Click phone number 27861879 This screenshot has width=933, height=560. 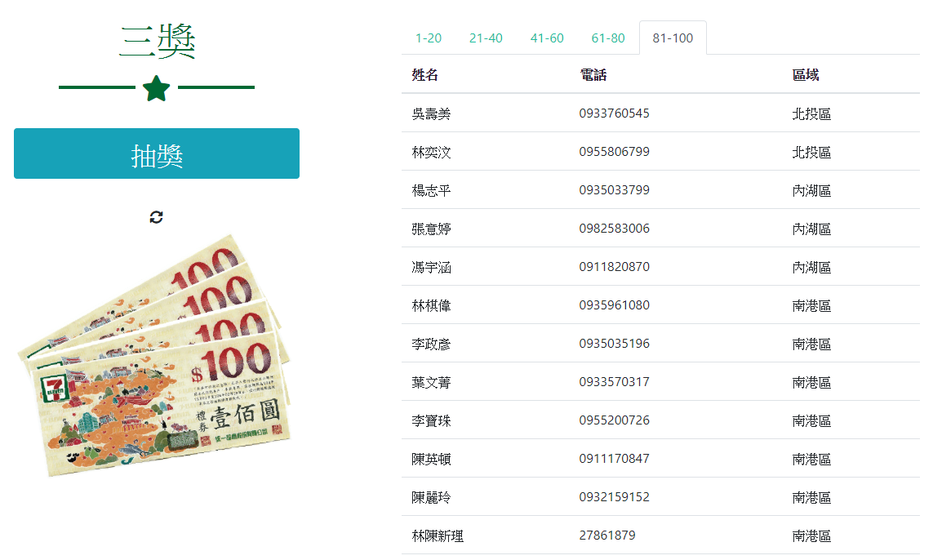point(607,536)
